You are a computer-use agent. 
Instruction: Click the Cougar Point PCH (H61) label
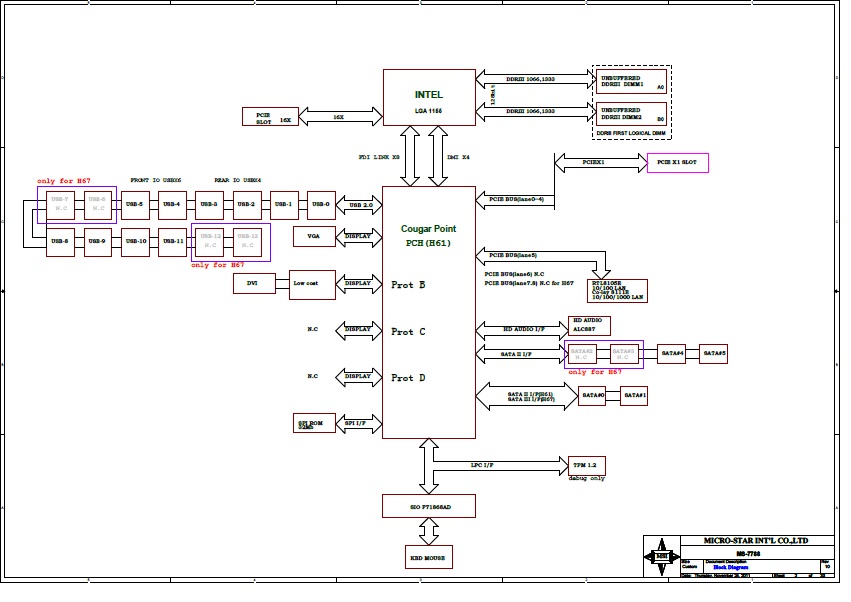coord(429,236)
